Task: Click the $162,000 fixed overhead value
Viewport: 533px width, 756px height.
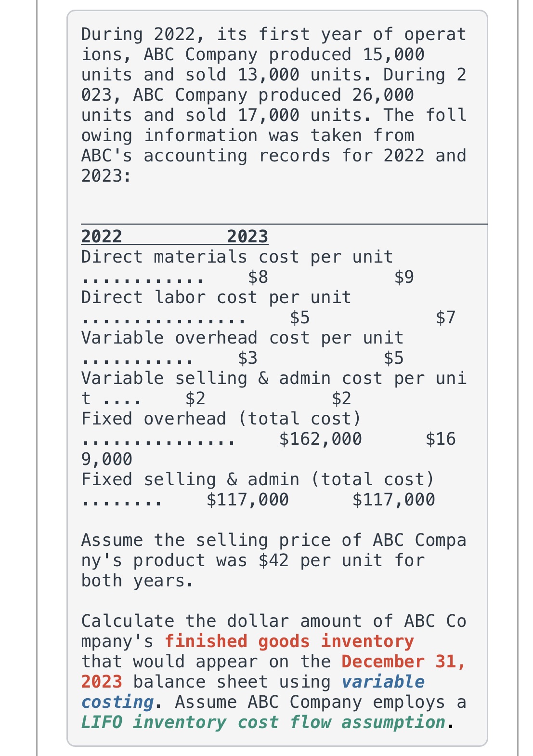Action: click(321, 439)
